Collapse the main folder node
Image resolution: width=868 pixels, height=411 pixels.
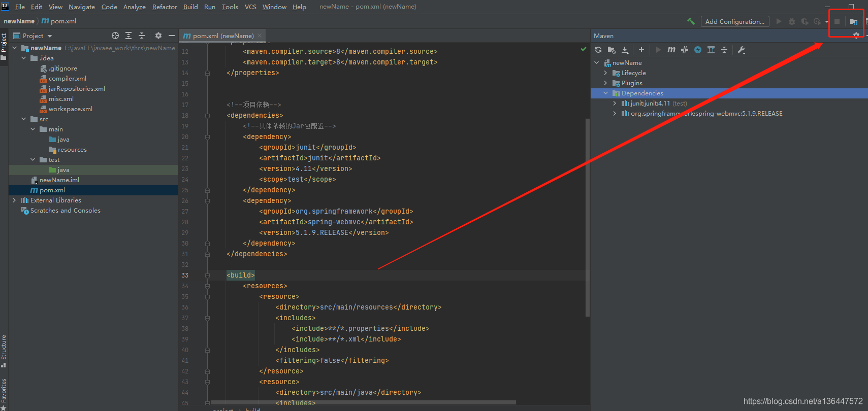click(x=33, y=129)
